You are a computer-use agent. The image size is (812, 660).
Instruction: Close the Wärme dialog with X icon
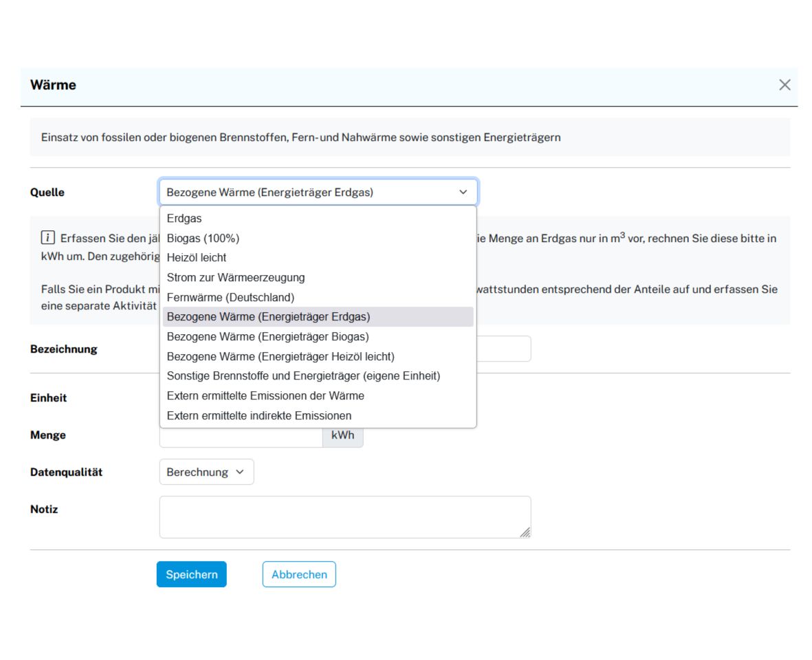tap(784, 85)
